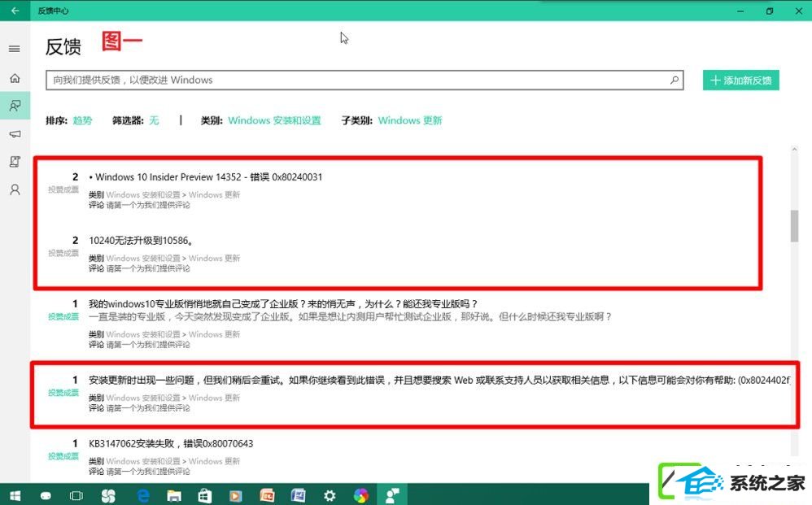The width and height of the screenshot is (812, 505).
Task: Open PowerPoint from taskbar
Action: click(x=267, y=496)
